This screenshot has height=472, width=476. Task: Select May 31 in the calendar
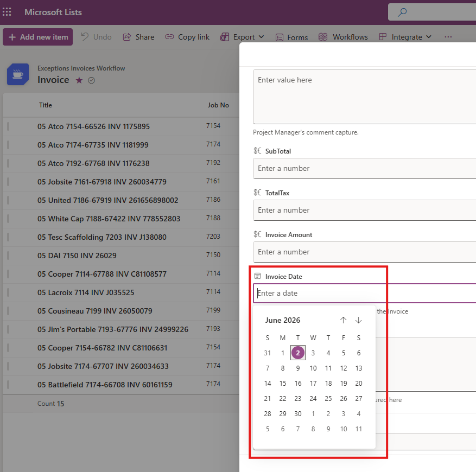268,353
